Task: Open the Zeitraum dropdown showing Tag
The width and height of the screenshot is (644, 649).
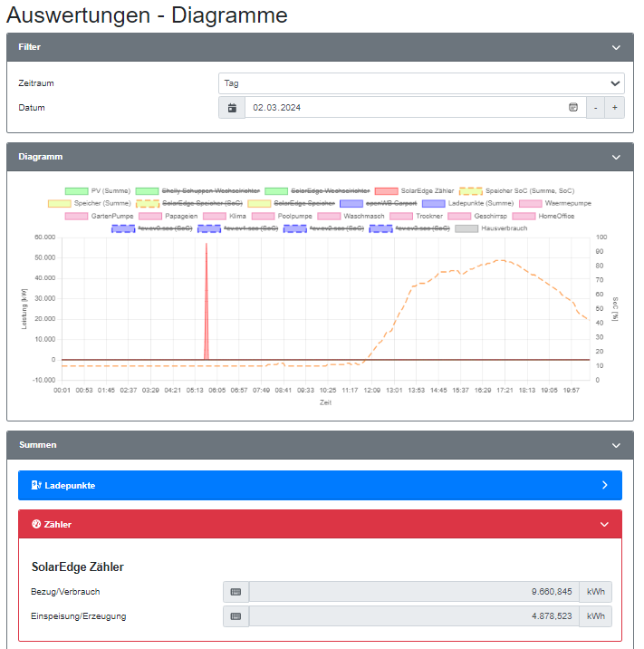Action: (x=421, y=83)
